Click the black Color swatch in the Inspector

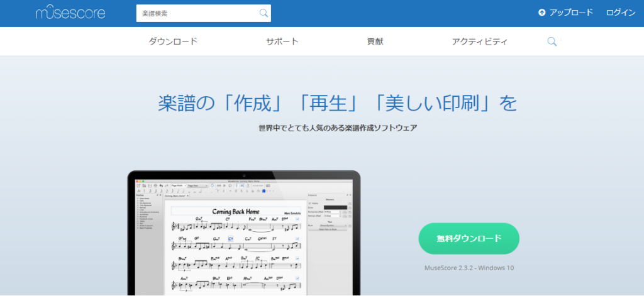336,207
